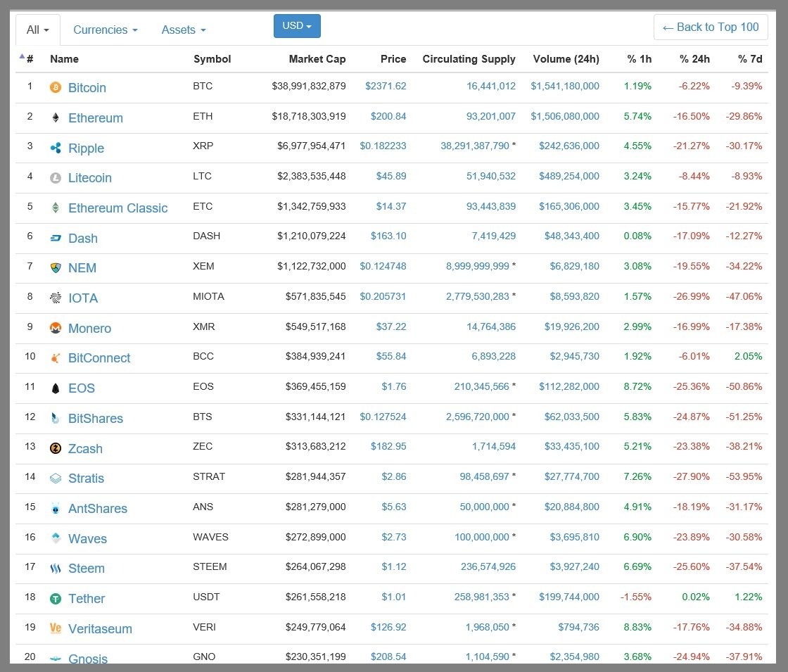Sort by % 7d column header
788x672 pixels.
750,59
